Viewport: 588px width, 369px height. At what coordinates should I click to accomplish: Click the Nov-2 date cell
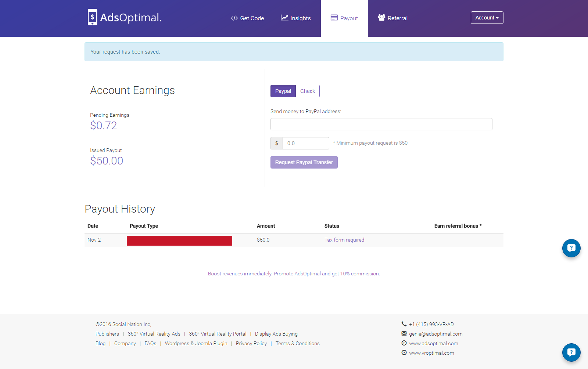tap(94, 240)
